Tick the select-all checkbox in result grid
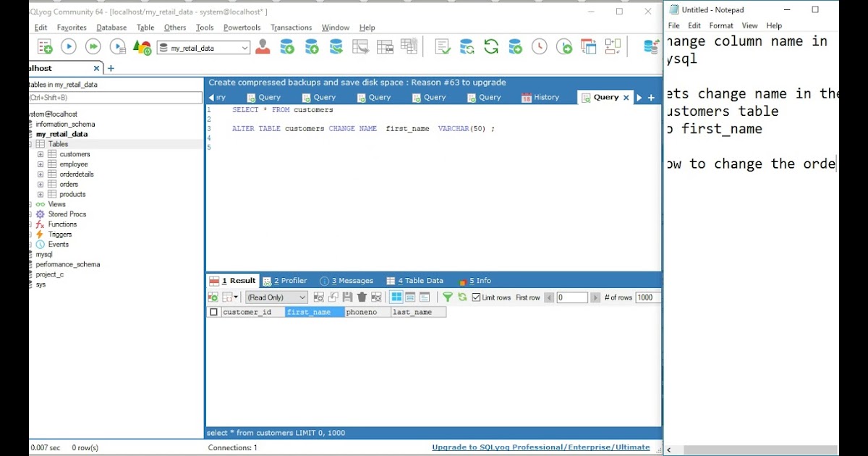Screen dimensions: 868x456 coord(213,313)
